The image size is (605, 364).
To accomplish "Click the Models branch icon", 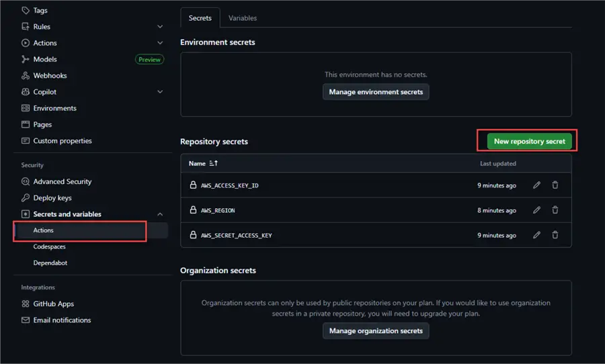I will (26, 59).
